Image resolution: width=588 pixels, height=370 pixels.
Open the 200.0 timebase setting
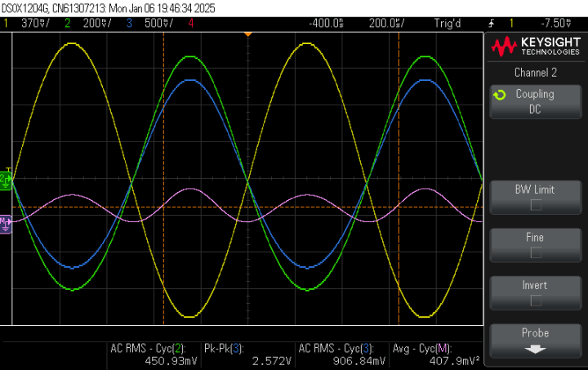pos(386,23)
